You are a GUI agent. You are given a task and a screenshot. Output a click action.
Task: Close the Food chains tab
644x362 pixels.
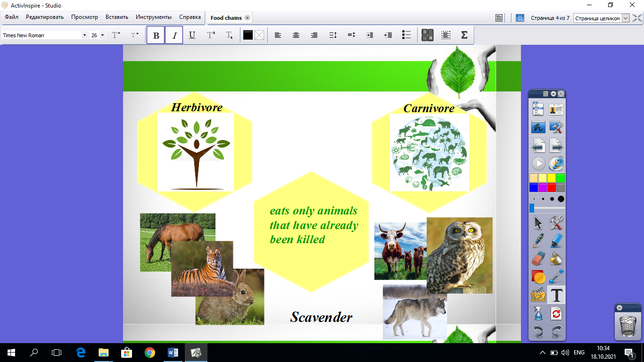click(247, 18)
